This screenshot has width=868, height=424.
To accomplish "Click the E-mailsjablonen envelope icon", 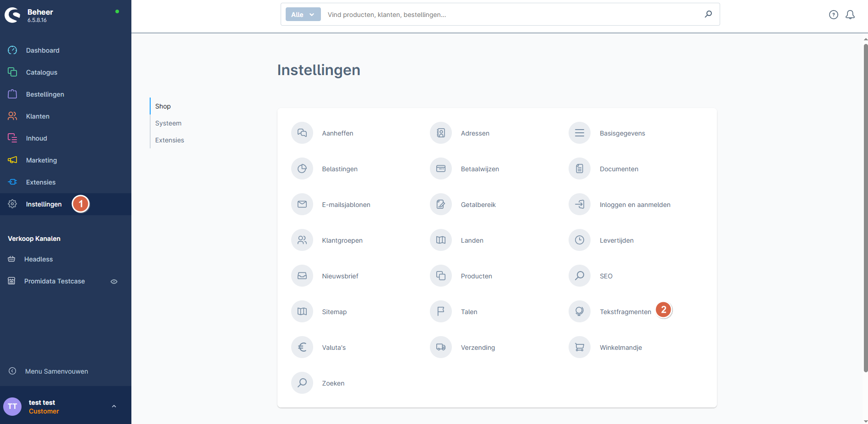I will click(x=302, y=204).
